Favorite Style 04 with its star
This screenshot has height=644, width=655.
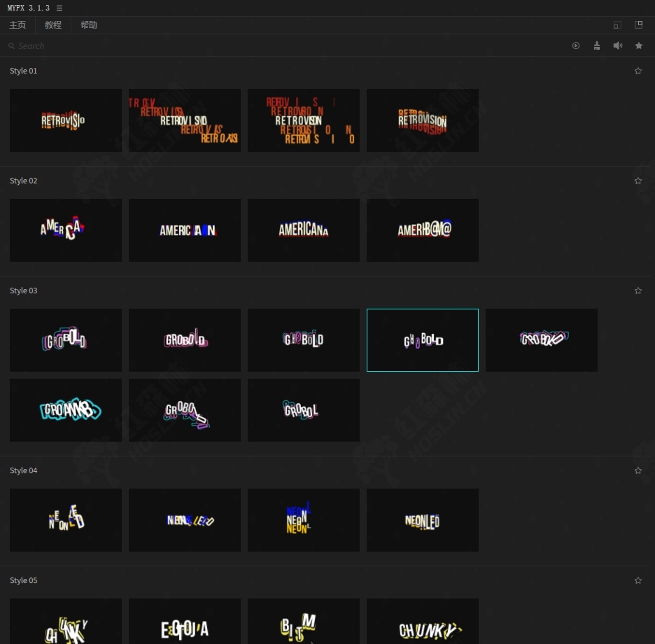(x=638, y=470)
